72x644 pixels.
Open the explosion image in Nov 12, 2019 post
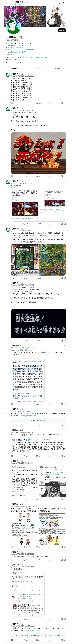pyautogui.click(x=39, y=153)
